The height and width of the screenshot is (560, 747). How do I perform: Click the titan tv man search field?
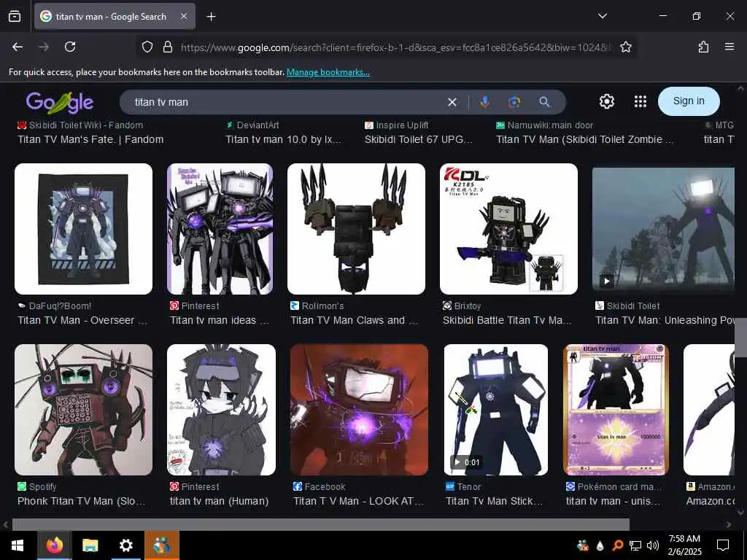286,102
